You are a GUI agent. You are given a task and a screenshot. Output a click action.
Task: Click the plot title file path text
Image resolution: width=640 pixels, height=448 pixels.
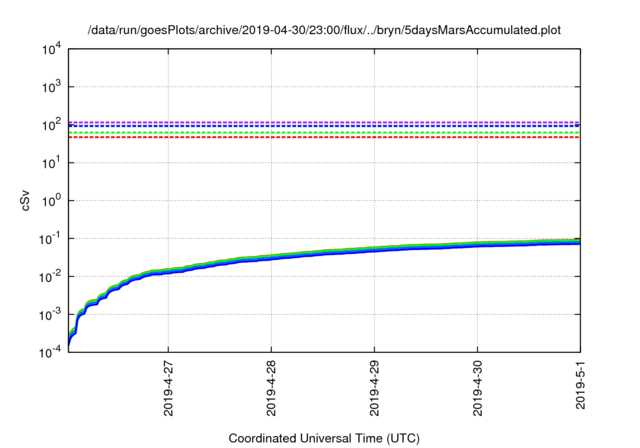324,30
